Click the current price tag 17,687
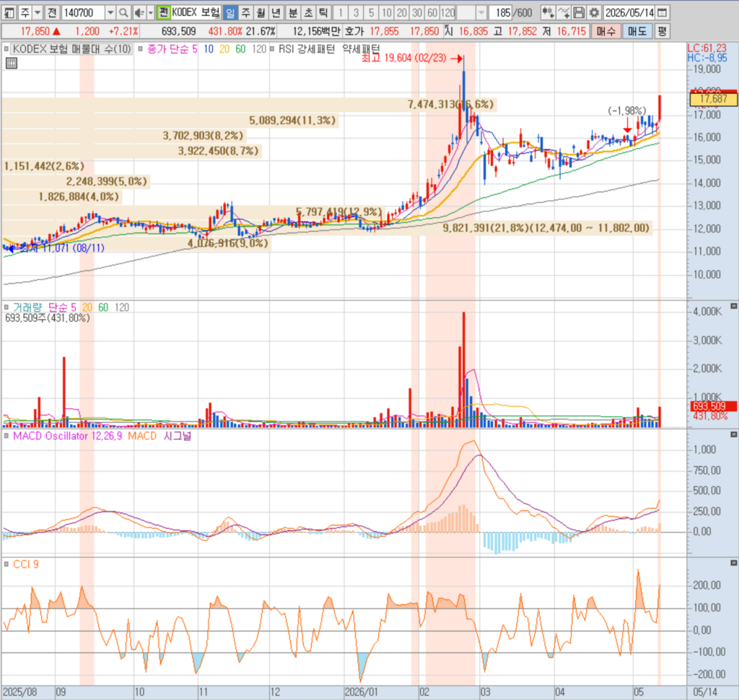The height and width of the screenshot is (700, 739). point(713,99)
